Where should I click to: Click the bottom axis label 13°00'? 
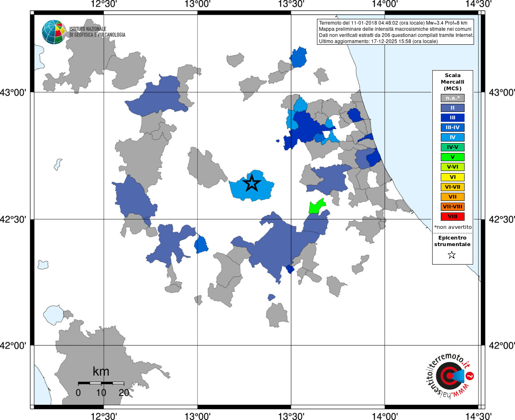(198, 416)
